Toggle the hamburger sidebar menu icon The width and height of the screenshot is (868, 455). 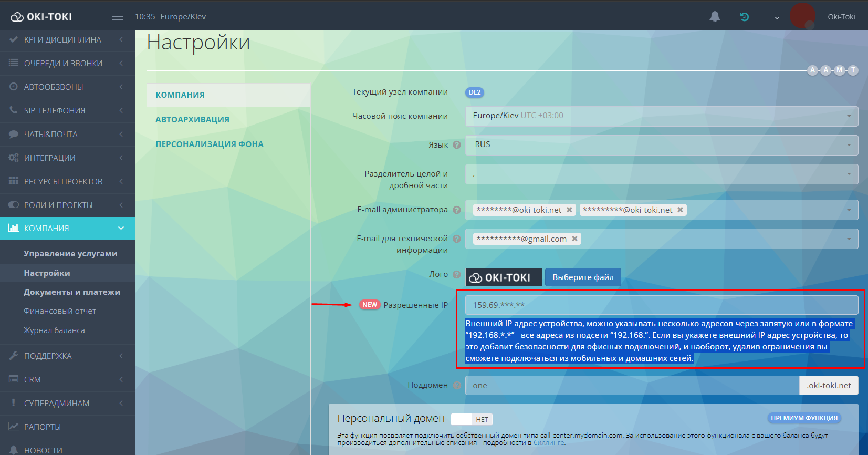coord(118,17)
